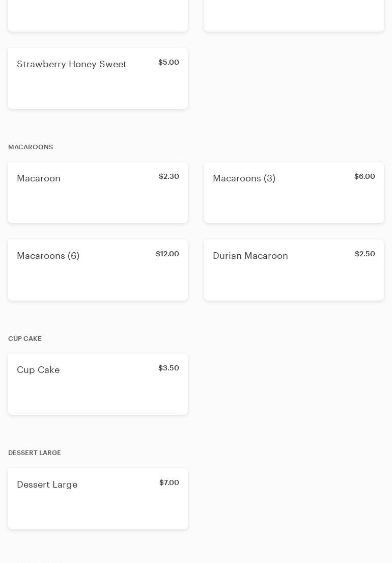The width and height of the screenshot is (392, 563).
Task: Click the $3.50 Cup Cake price
Action: coord(169,368)
